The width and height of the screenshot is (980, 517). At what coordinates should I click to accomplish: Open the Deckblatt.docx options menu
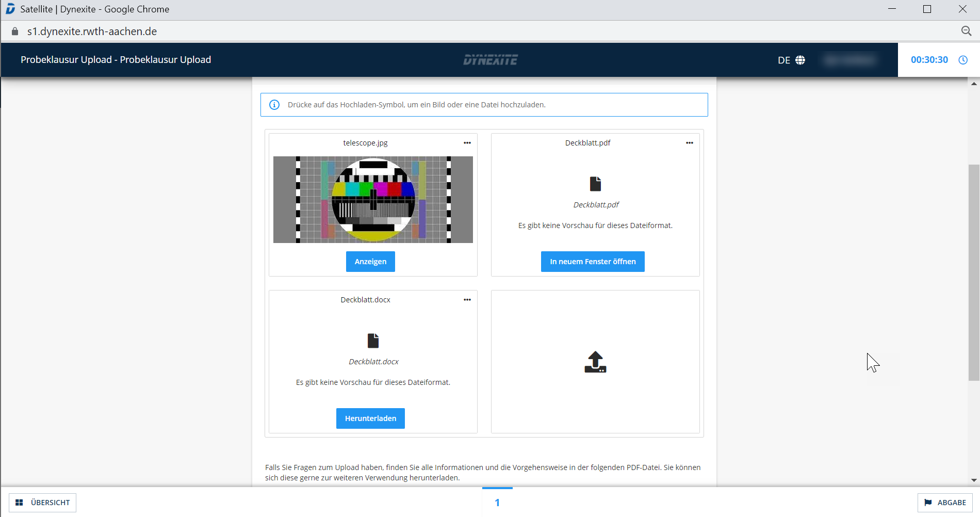(x=467, y=300)
